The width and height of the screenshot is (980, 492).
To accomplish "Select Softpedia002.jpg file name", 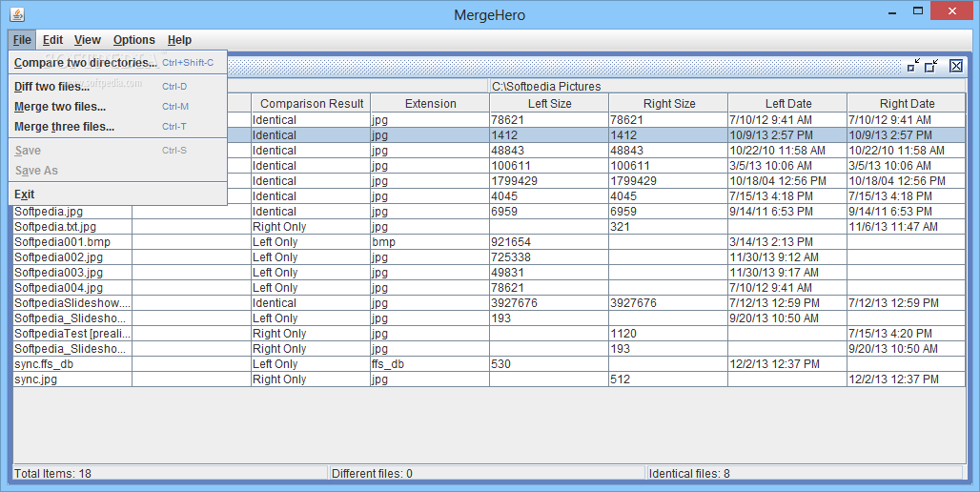I will pos(59,257).
